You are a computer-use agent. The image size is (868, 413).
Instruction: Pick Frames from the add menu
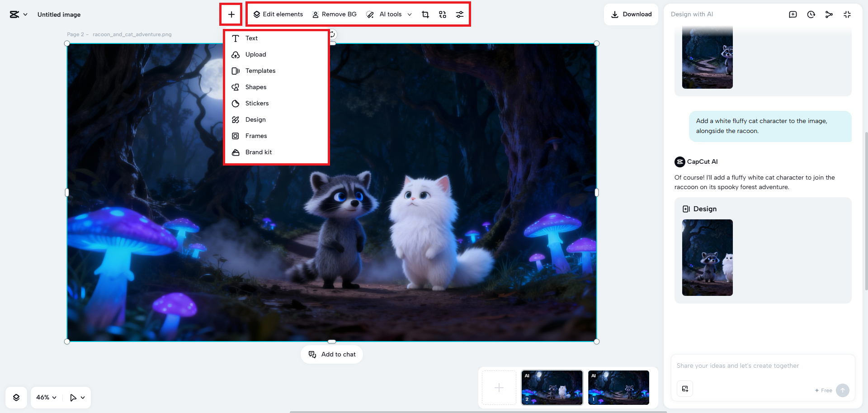(x=276, y=136)
